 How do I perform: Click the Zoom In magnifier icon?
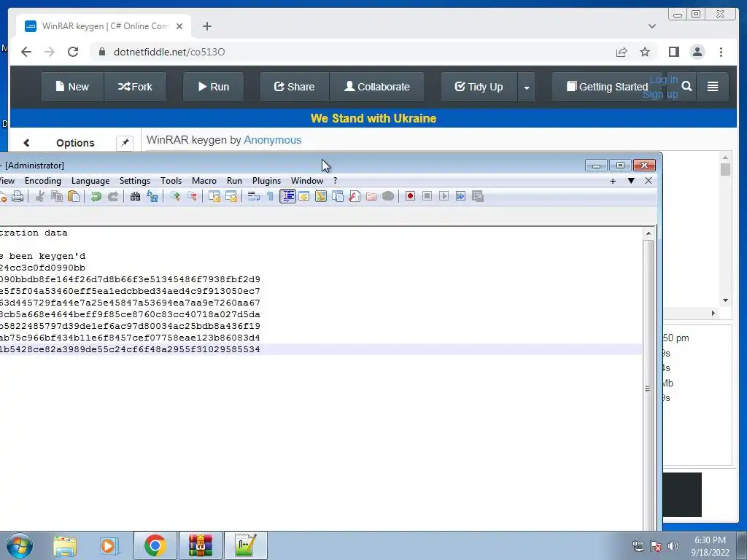click(x=175, y=196)
